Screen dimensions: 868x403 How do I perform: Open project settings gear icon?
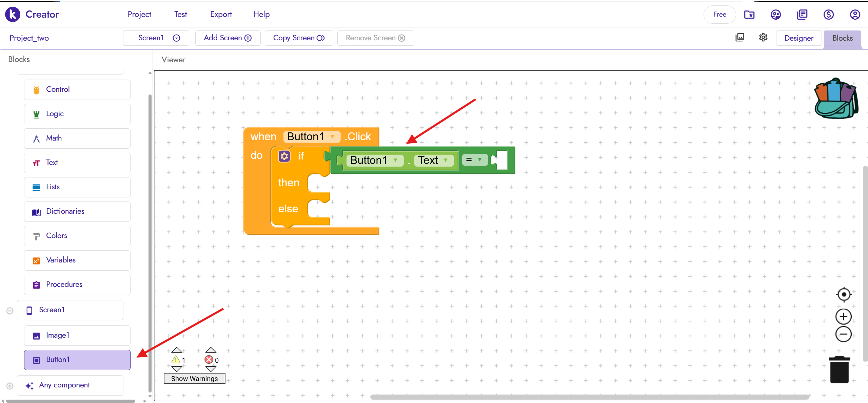(763, 38)
